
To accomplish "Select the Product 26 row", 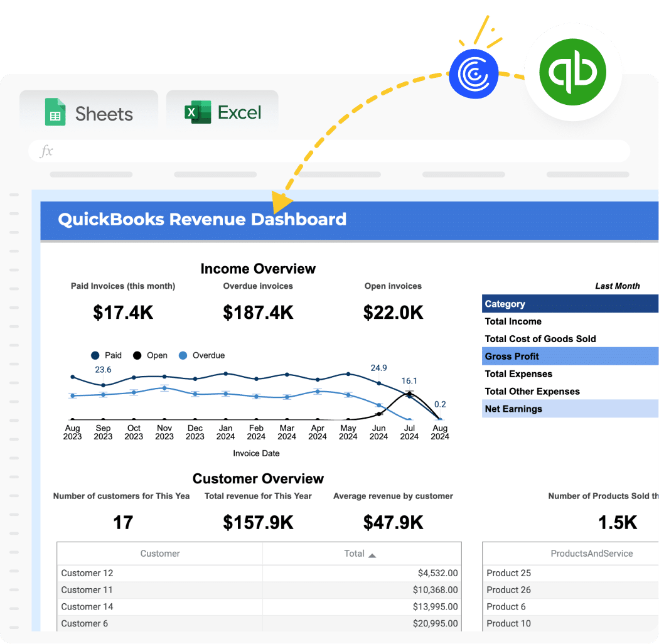I will pyautogui.click(x=571, y=590).
